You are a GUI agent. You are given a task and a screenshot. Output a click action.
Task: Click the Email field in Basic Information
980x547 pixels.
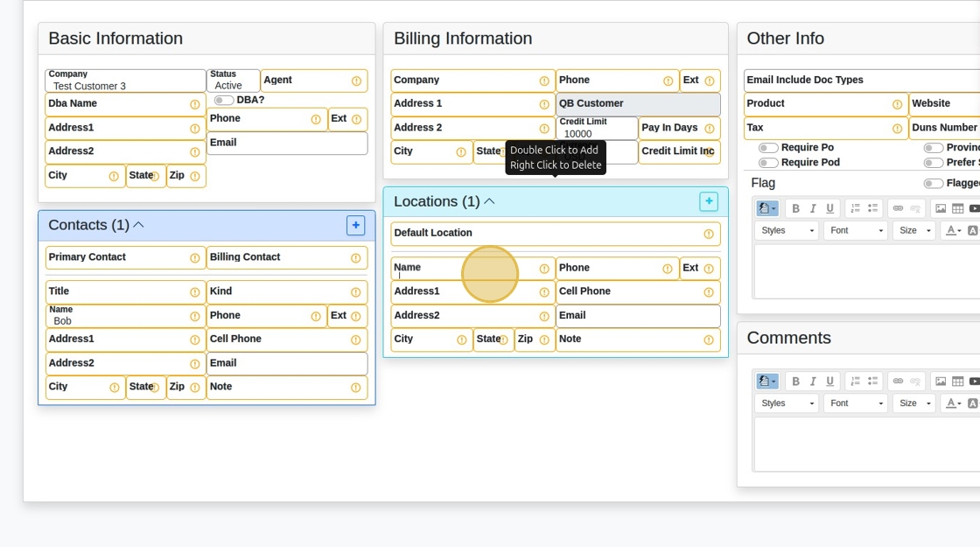(x=287, y=144)
